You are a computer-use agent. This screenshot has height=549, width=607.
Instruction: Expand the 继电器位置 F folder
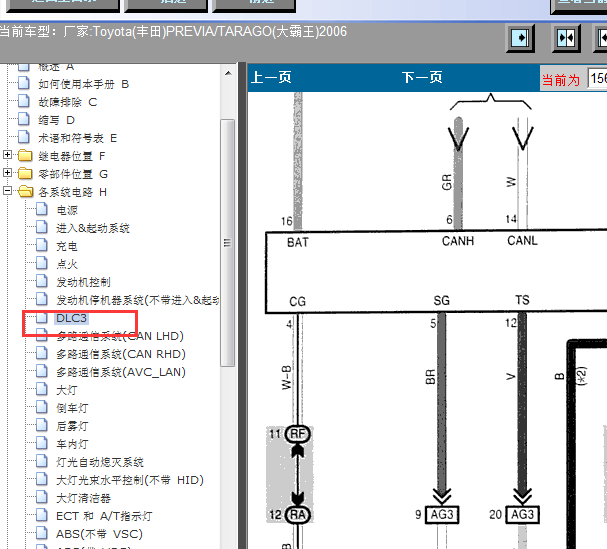pos(7,155)
